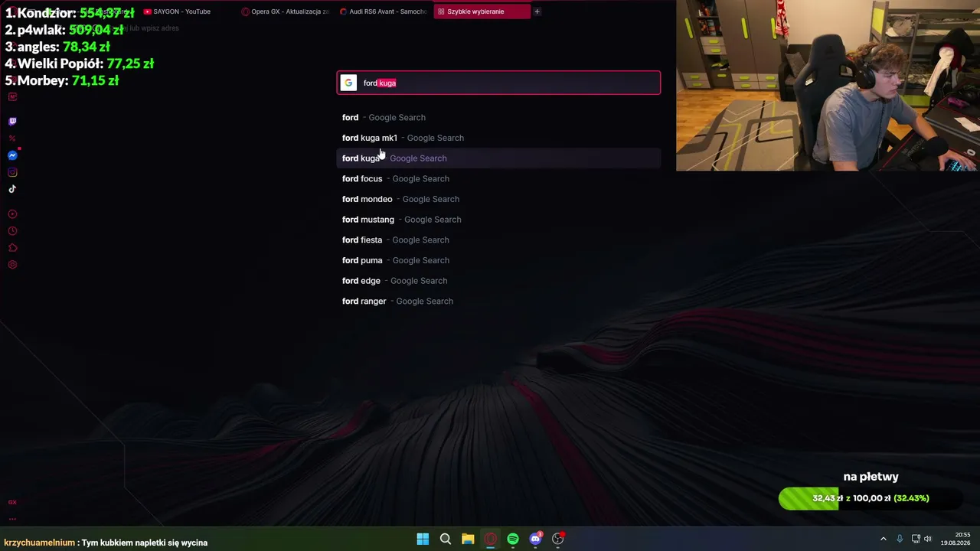Click the 'angles' leaderboard entry
This screenshot has width=980, height=551.
point(57,47)
